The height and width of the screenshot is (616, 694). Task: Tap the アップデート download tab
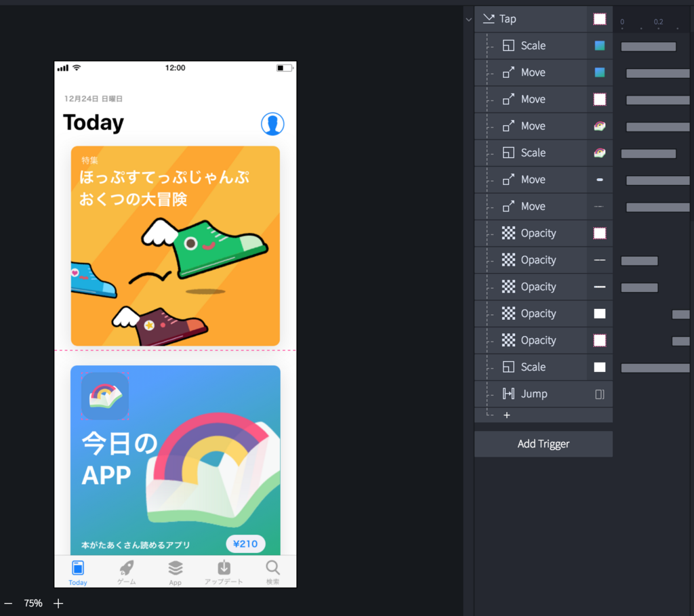coord(224,573)
